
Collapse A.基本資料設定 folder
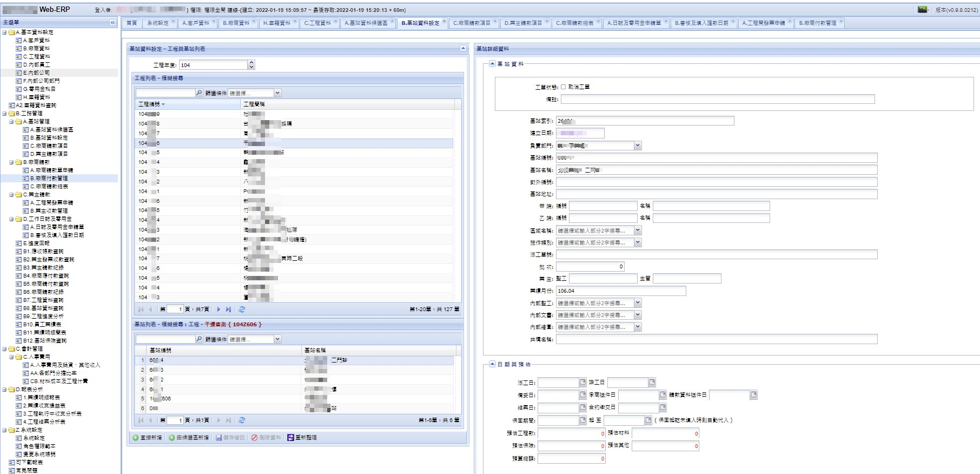pyautogui.click(x=4, y=32)
